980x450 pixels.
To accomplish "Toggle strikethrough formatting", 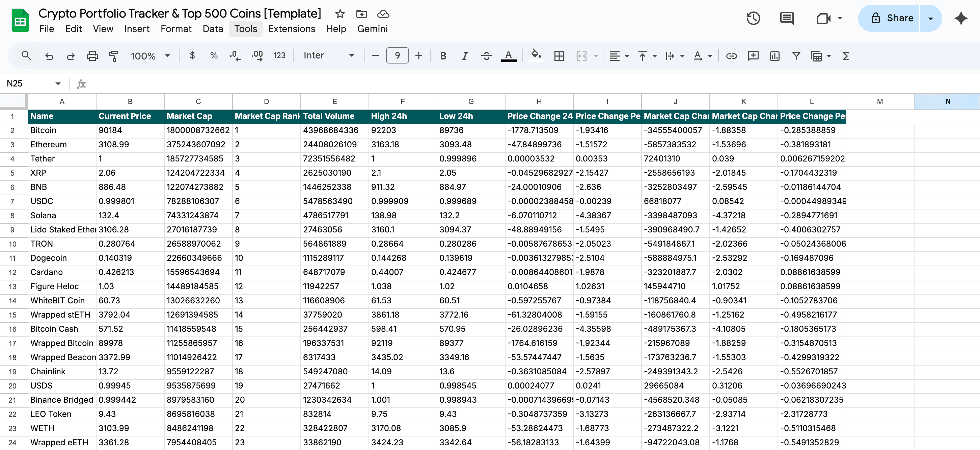I will [486, 56].
